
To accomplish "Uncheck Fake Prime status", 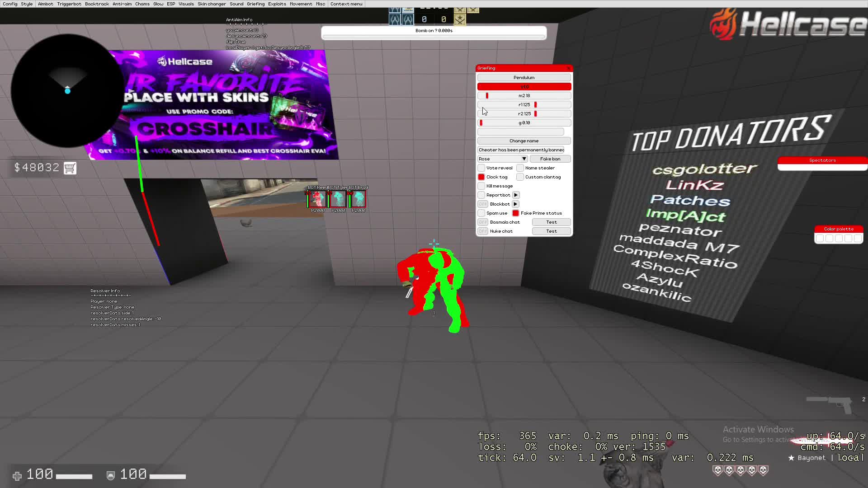I will 516,213.
